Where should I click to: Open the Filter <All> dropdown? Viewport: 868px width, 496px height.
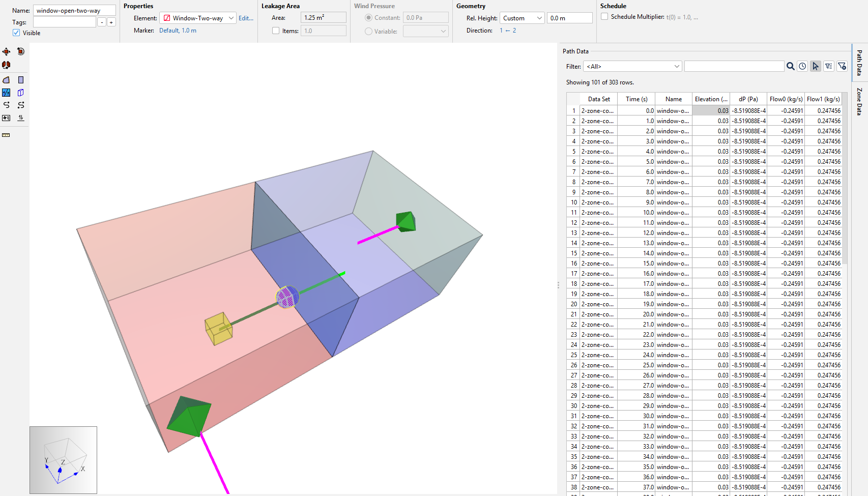[676, 66]
